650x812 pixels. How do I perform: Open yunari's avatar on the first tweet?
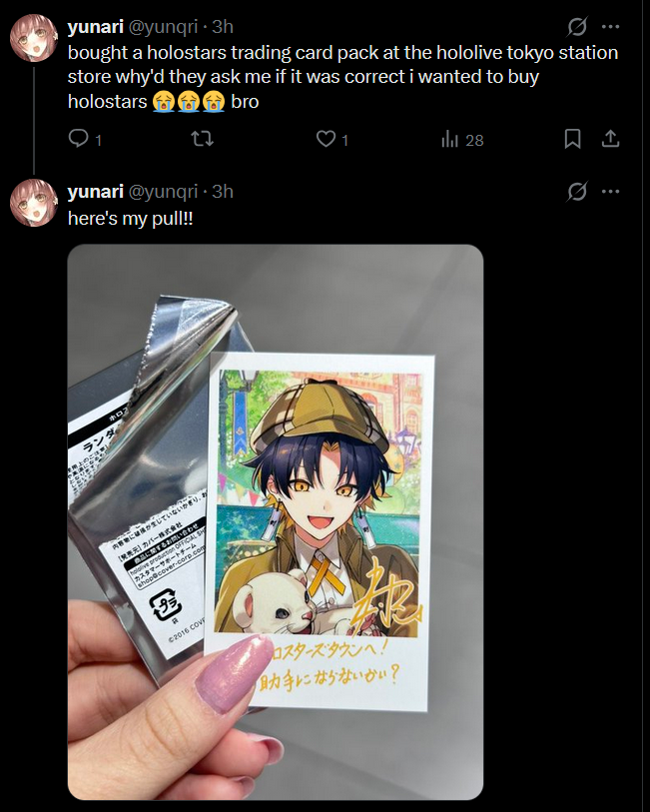pos(34,38)
